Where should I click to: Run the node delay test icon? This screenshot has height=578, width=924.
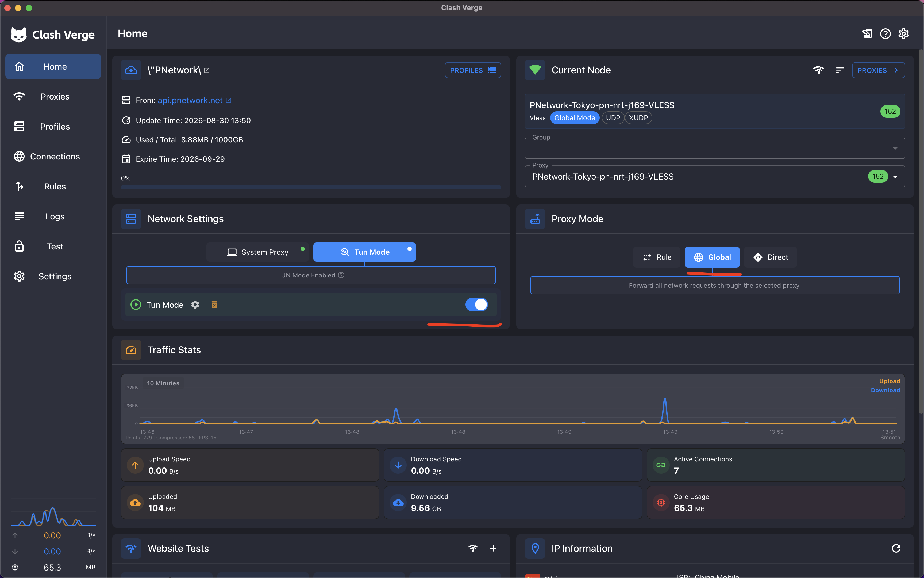click(818, 70)
